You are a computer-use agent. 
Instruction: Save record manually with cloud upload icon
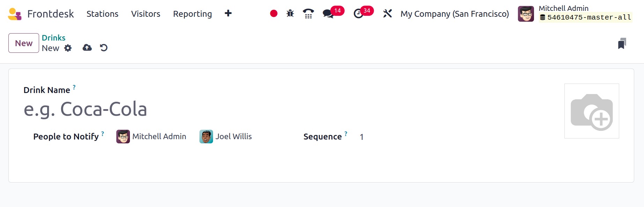point(87,48)
